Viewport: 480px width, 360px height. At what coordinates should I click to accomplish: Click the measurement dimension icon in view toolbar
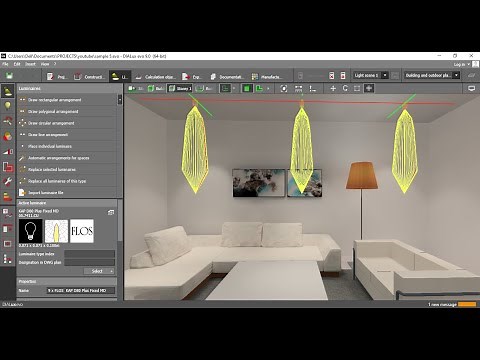(298, 88)
